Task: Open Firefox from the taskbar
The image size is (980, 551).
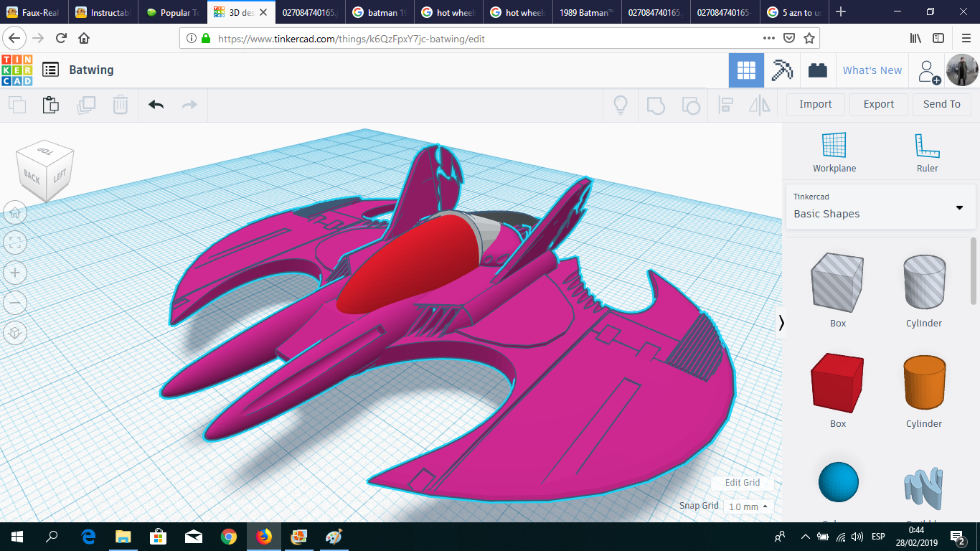Action: point(263,537)
